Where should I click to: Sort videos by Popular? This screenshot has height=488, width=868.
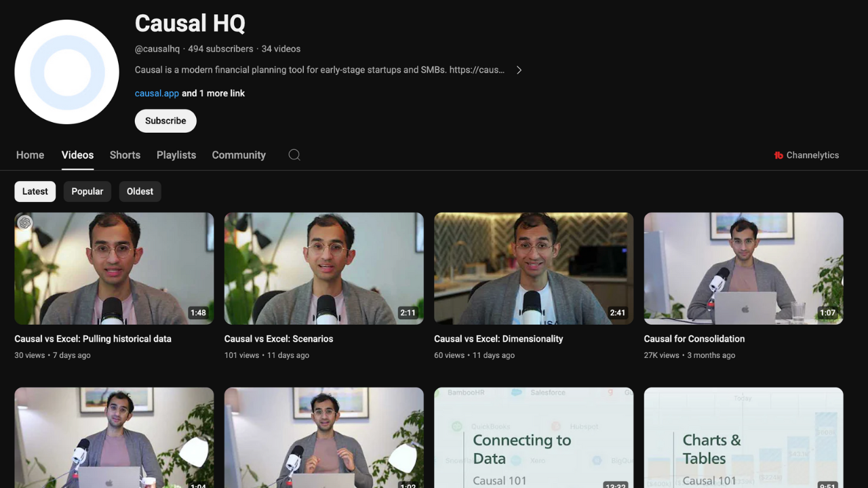point(87,191)
